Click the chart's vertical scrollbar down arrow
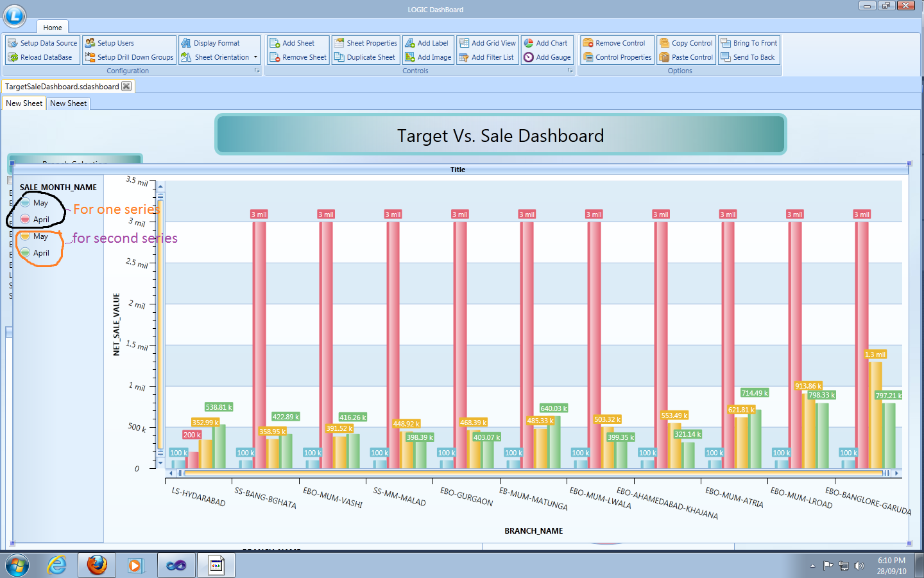The width and height of the screenshot is (924, 578). pos(160,462)
